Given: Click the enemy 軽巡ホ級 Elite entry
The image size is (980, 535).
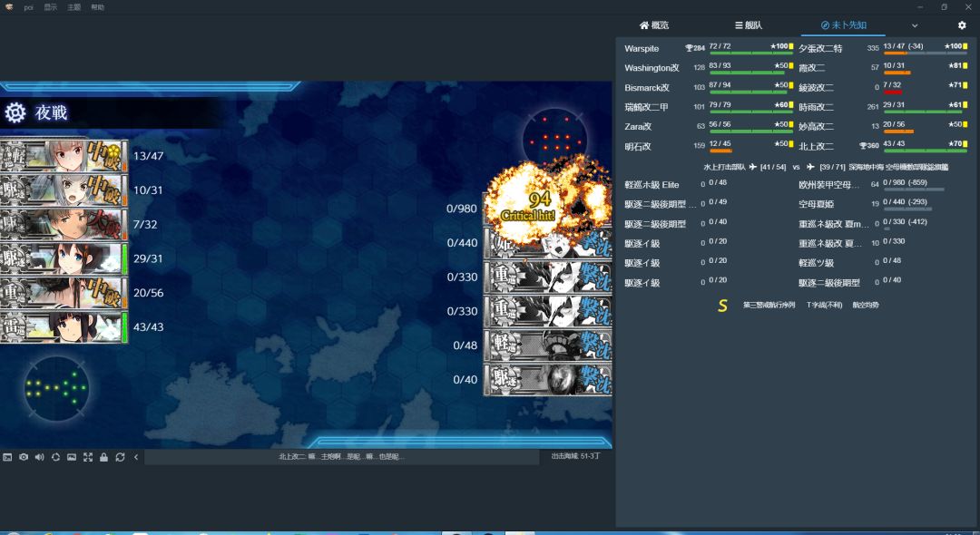Looking at the screenshot, I should click(652, 185).
